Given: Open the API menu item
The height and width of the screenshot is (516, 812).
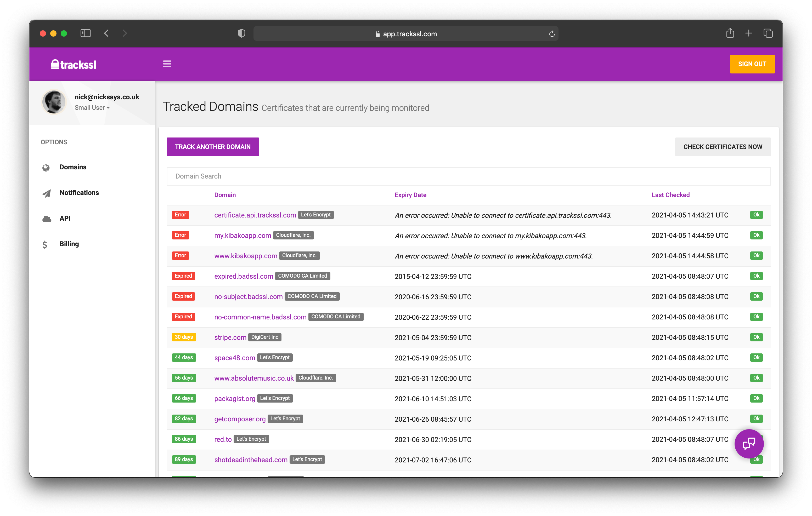Looking at the screenshot, I should pyautogui.click(x=65, y=219).
